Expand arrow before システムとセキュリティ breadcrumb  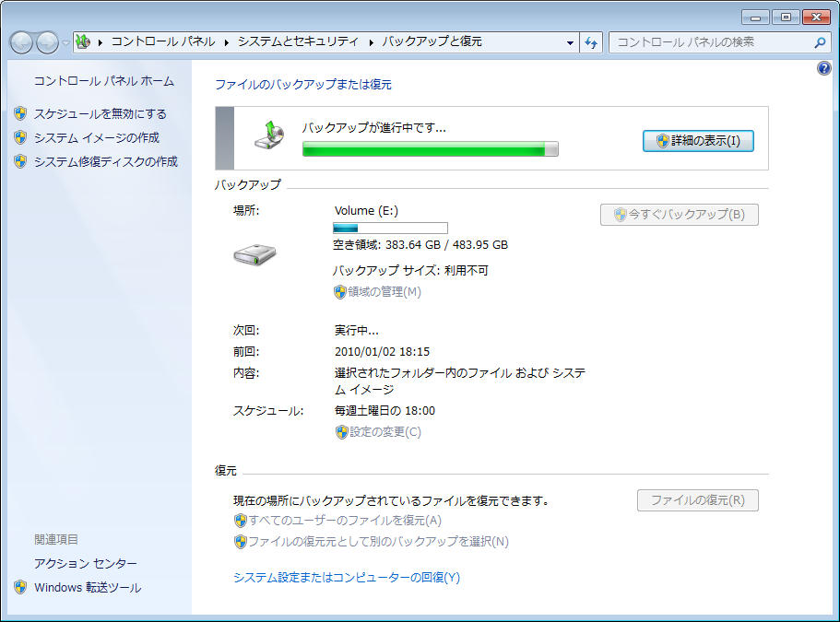[x=227, y=42]
